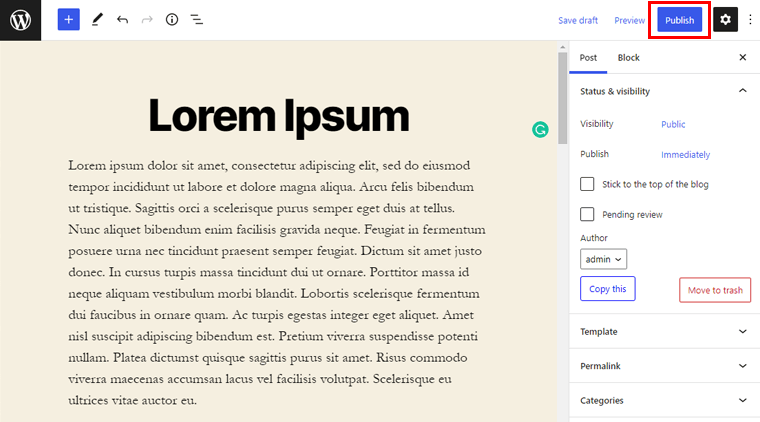Redo the last undone change

pyautogui.click(x=147, y=19)
